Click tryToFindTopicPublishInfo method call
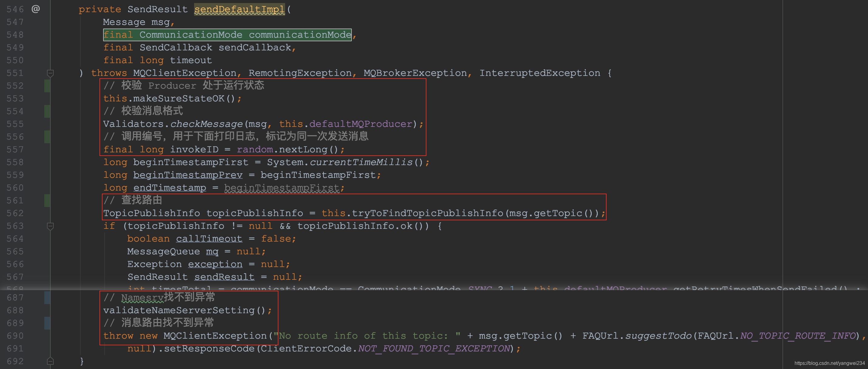Image resolution: width=868 pixels, height=369 pixels. click(427, 213)
